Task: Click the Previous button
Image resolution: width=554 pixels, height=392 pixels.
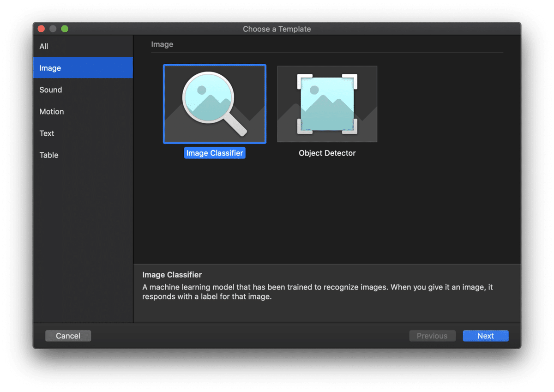Action: (432, 336)
